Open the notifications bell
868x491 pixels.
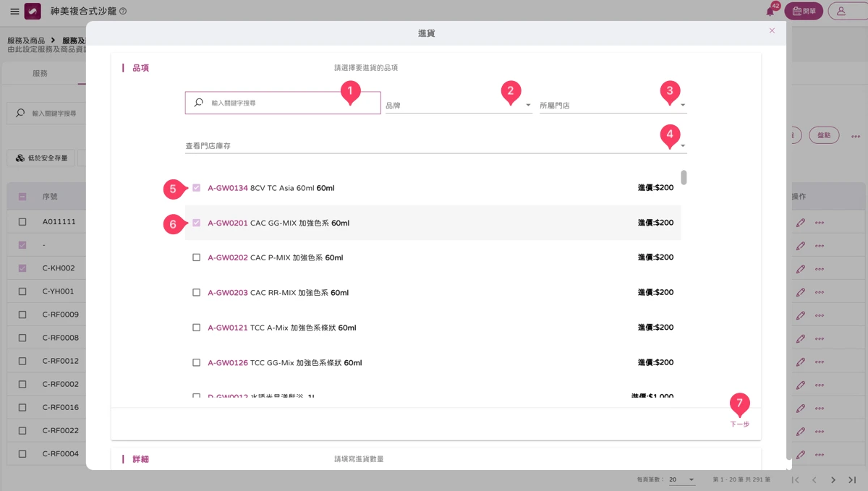[x=770, y=12]
